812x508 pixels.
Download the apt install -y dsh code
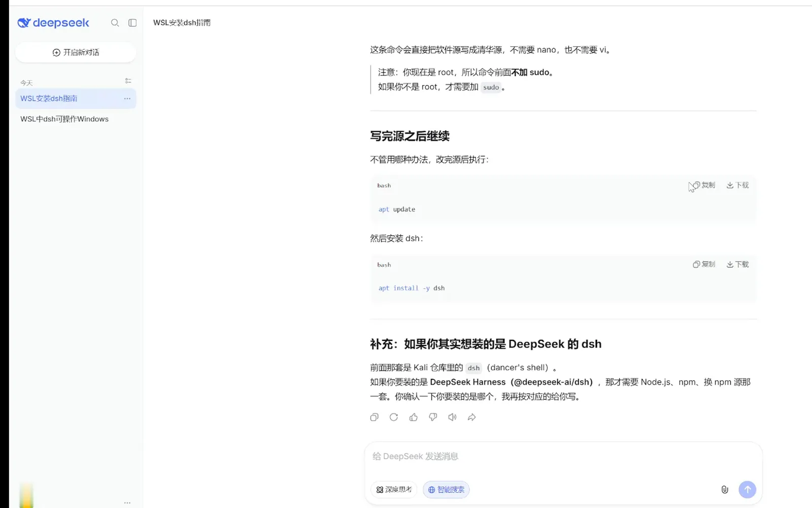click(x=737, y=265)
